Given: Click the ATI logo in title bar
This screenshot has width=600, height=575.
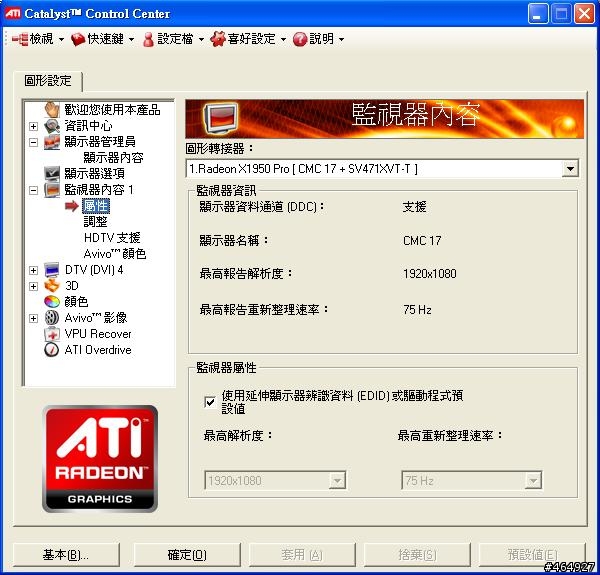Looking at the screenshot, I should (13, 14).
